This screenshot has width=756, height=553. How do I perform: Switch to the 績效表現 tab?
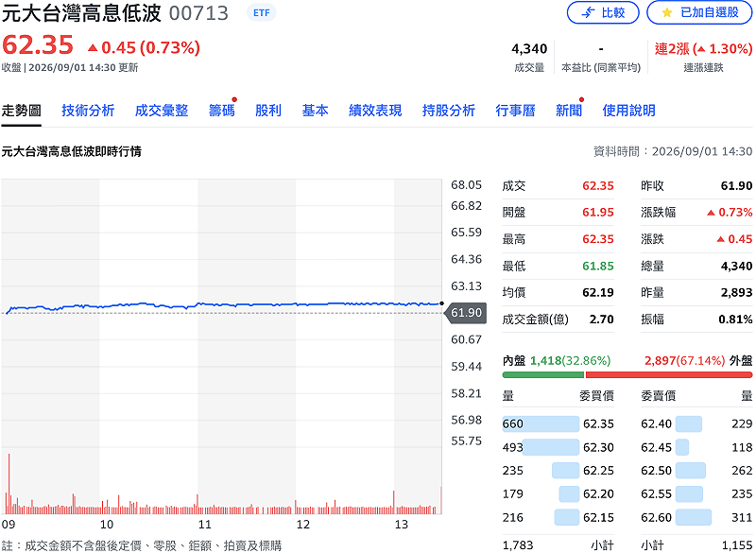tap(375, 111)
